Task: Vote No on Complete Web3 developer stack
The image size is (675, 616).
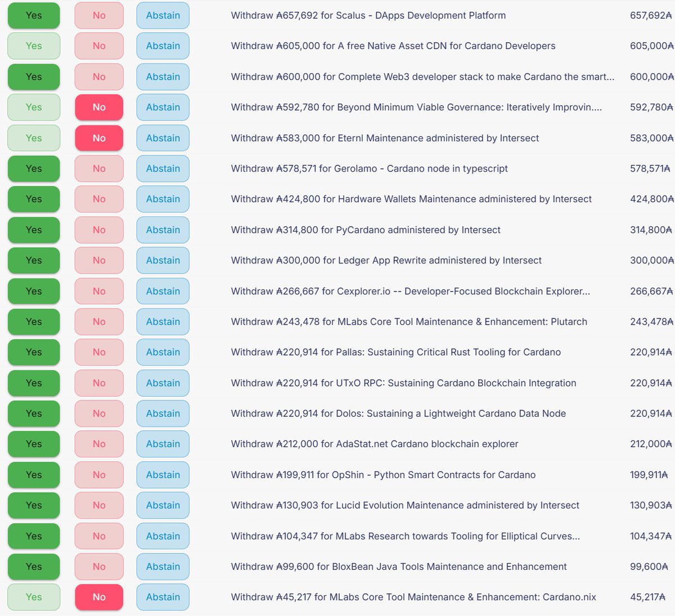Action: click(99, 77)
